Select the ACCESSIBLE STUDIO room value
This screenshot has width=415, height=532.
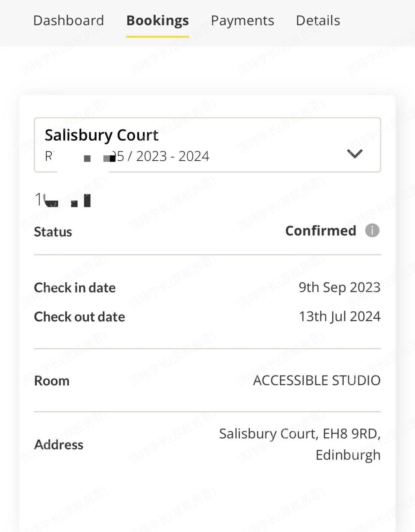pos(317,380)
